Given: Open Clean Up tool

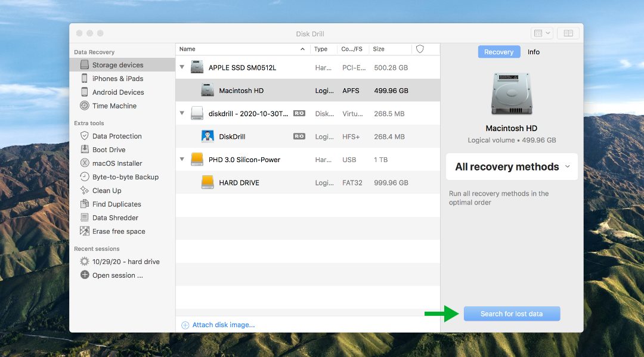Looking at the screenshot, I should click(x=106, y=190).
